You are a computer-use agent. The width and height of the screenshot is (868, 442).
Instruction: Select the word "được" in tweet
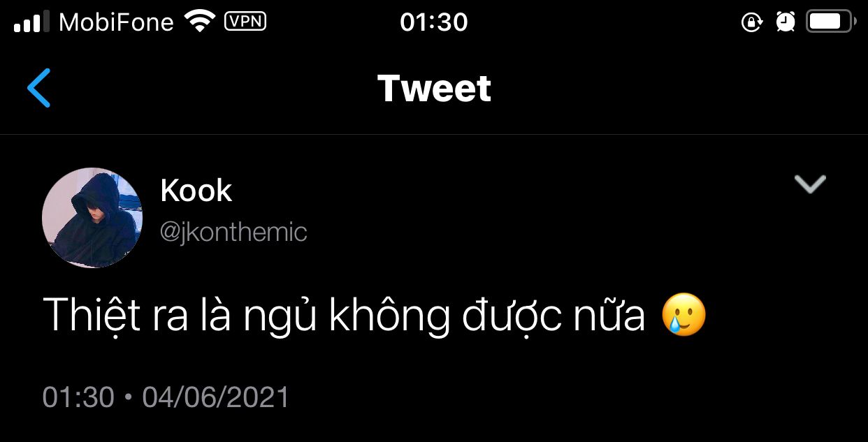click(x=511, y=316)
